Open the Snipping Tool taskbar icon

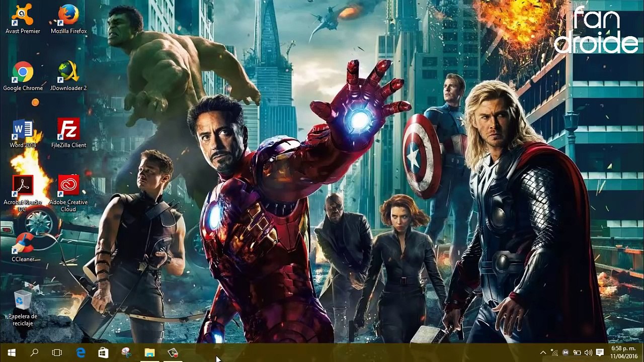coord(126,353)
